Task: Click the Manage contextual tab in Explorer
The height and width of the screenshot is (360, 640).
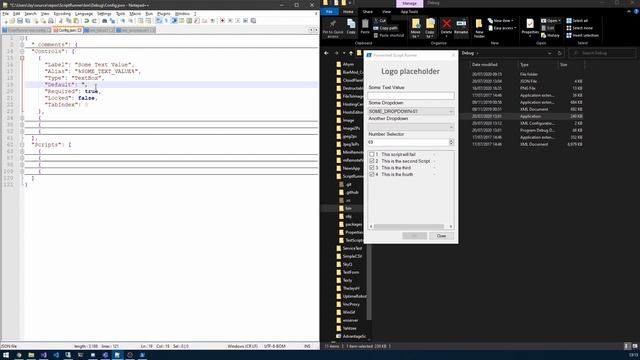Action: click(x=409, y=3)
